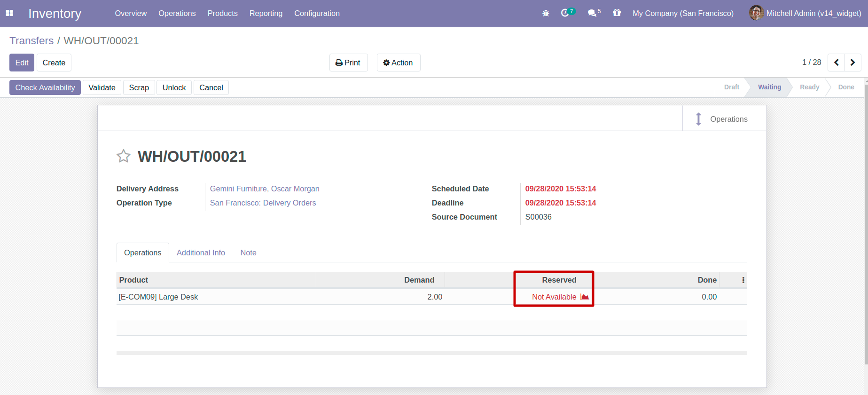
Task: Sort by the Reserved column header
Action: 518,280
